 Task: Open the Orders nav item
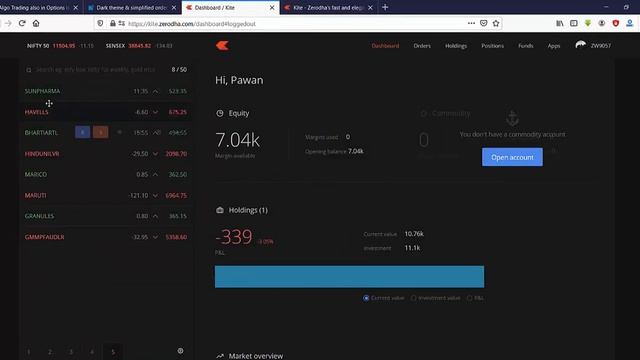click(422, 46)
